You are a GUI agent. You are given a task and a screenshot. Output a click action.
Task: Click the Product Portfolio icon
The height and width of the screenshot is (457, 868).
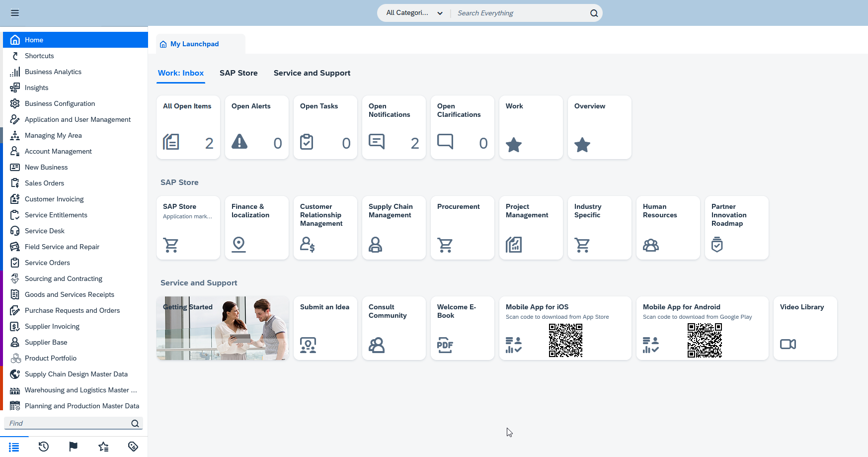click(x=15, y=358)
